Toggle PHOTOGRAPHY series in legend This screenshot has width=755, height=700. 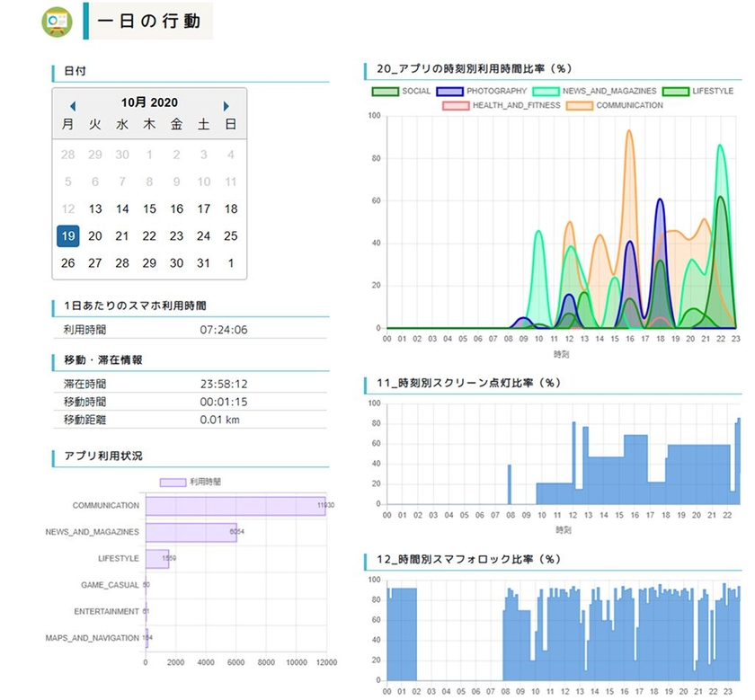[x=482, y=91]
